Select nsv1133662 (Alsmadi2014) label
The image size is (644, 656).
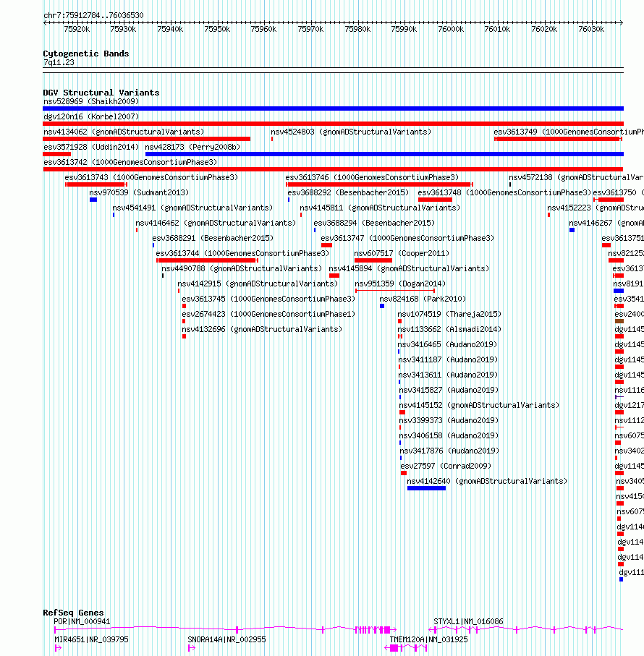(449, 329)
